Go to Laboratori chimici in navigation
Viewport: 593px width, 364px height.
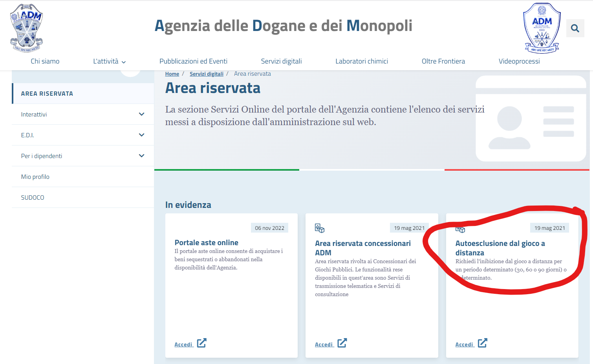tap(361, 61)
